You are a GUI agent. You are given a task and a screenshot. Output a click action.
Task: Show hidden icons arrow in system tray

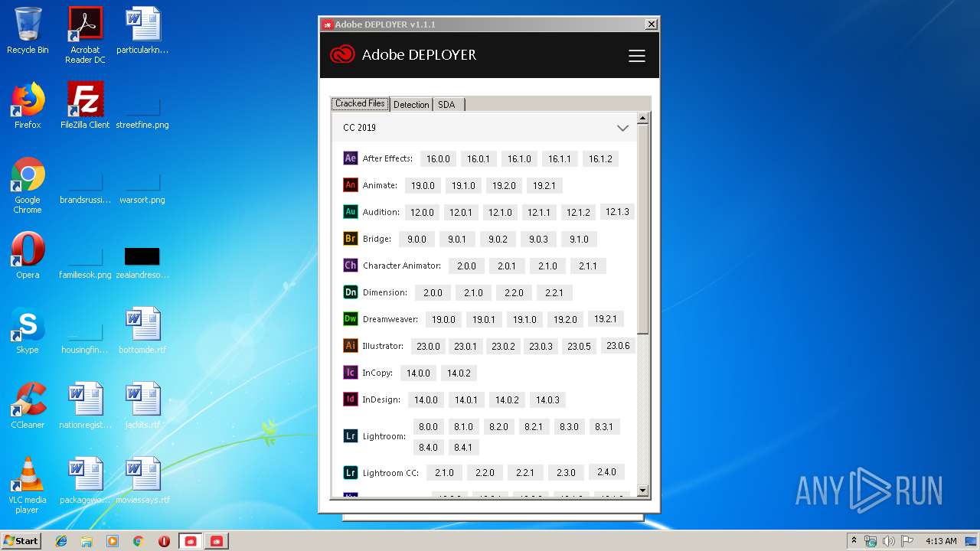pos(854,541)
